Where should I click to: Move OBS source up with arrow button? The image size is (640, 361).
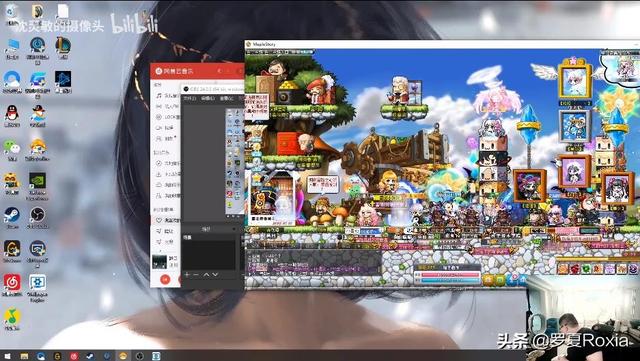[206, 274]
